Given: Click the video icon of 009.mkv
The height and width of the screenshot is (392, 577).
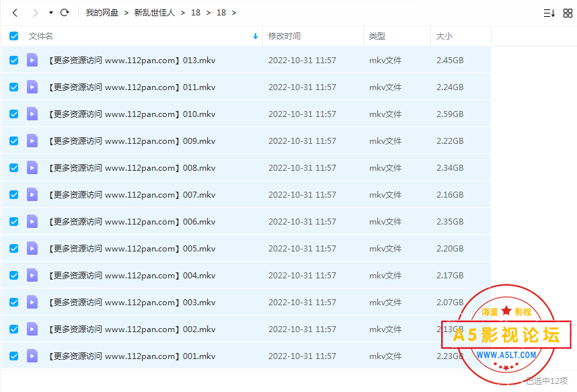Looking at the screenshot, I should pos(32,141).
